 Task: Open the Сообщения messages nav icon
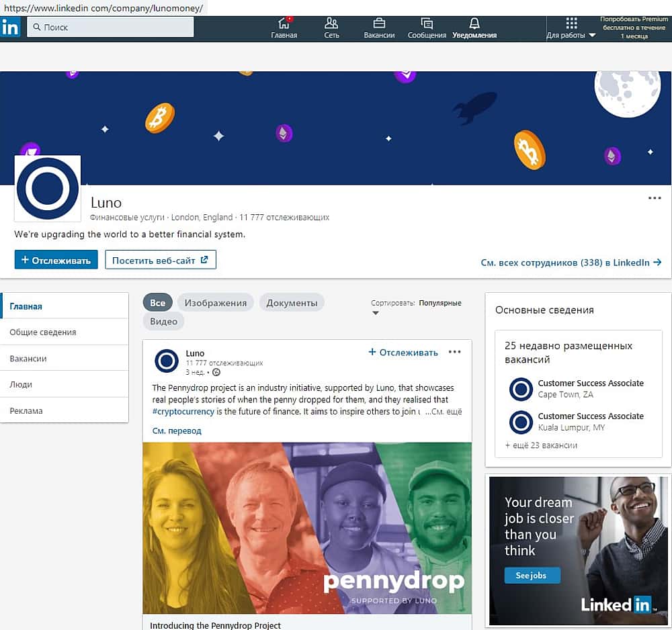click(x=427, y=28)
